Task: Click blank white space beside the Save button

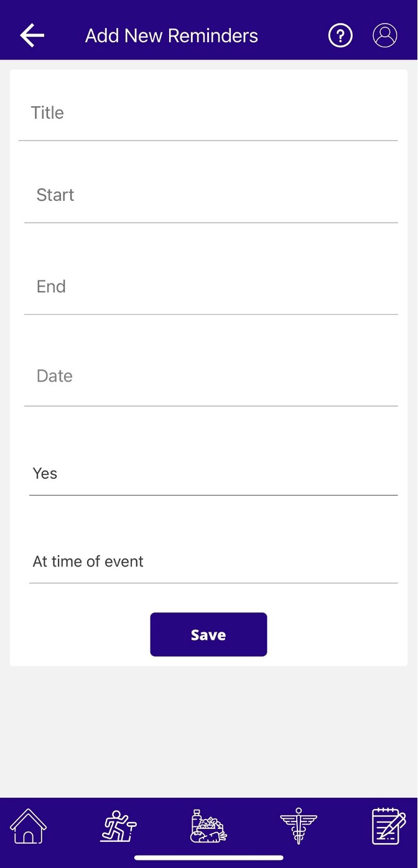Action: point(336,634)
